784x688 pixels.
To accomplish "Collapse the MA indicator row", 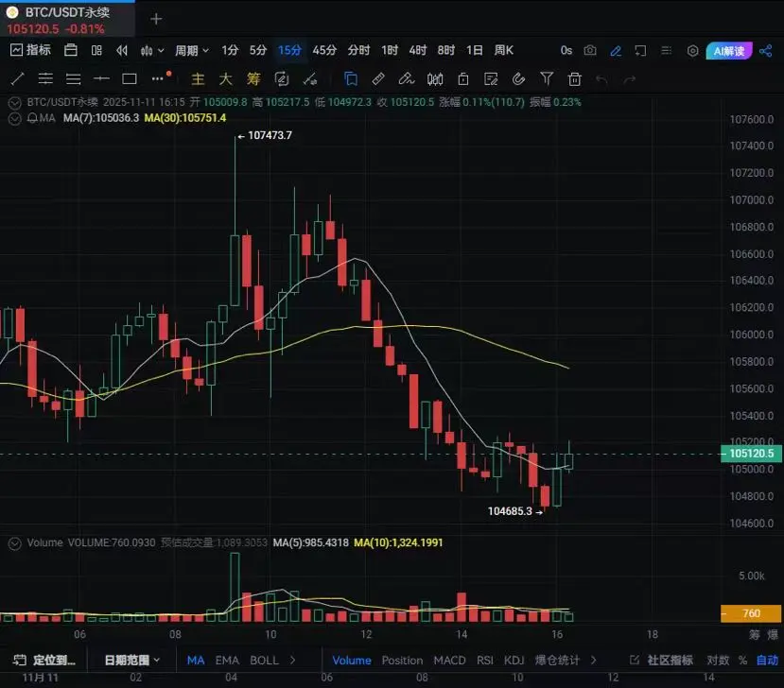I will coord(15,118).
